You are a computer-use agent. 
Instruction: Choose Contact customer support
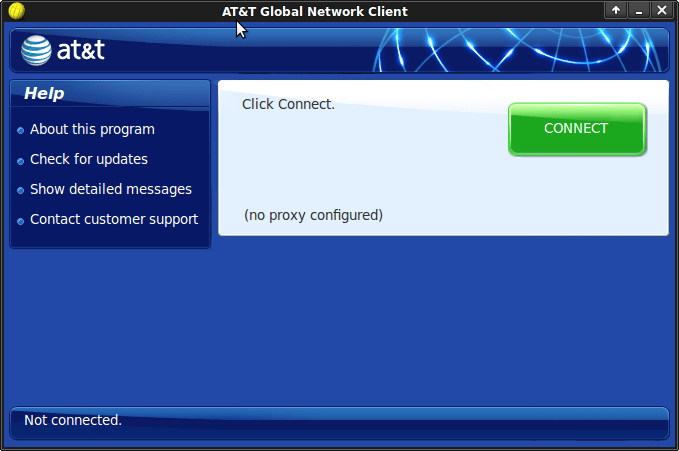point(114,219)
